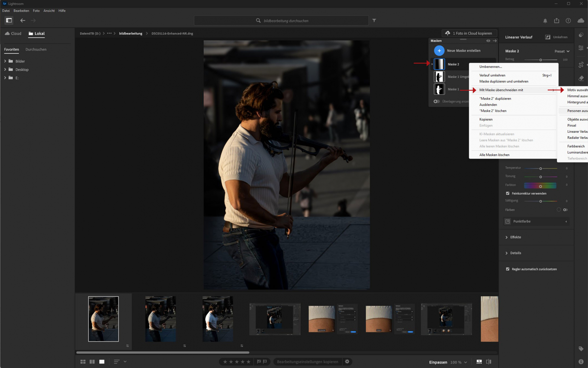Toggle mask visibility eye icon in Masken panel
This screenshot has height=368, width=588.
488,41
